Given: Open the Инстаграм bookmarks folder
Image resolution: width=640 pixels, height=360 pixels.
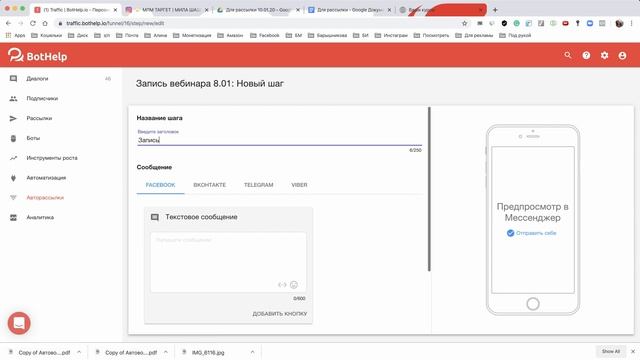Looking at the screenshot, I should click(391, 36).
